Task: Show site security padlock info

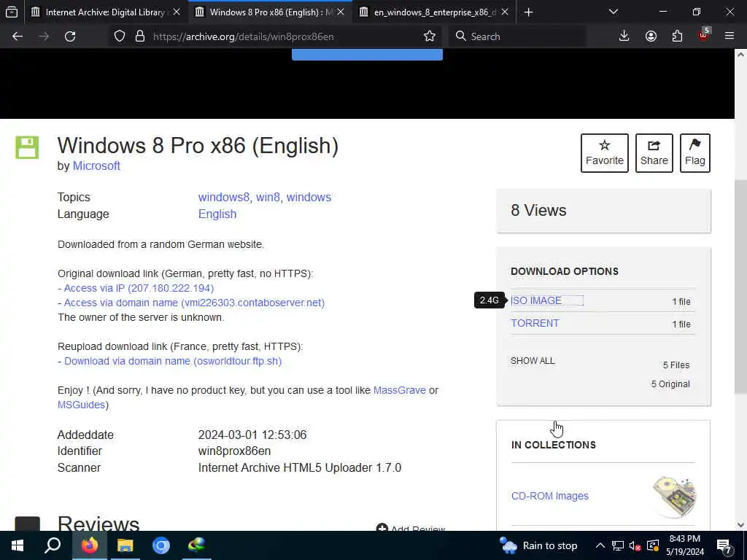Action: (139, 36)
